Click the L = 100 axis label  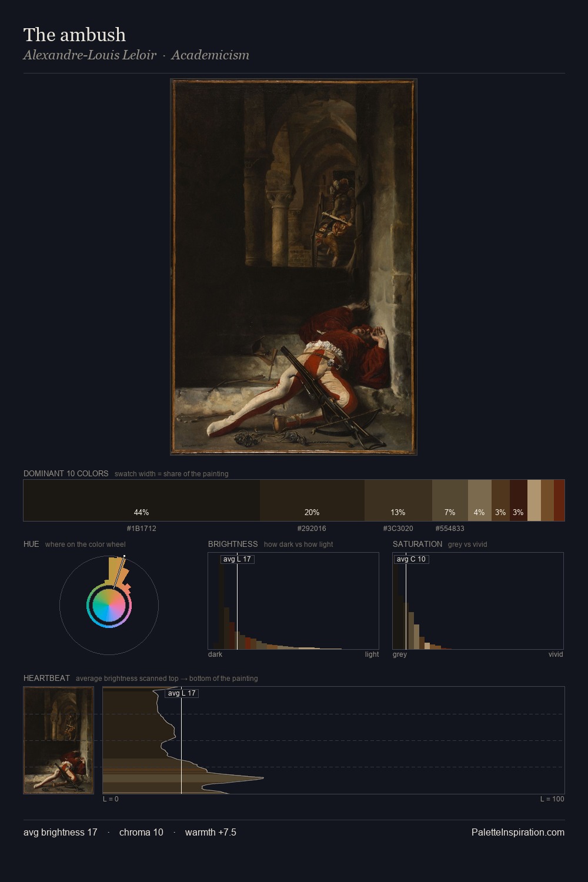click(x=552, y=799)
